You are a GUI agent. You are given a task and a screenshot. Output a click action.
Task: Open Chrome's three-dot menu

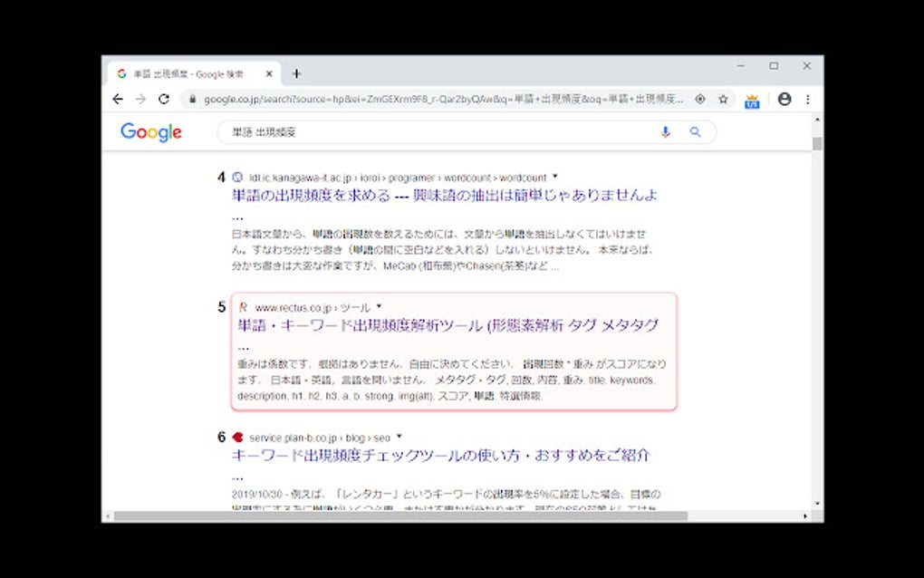click(x=808, y=99)
